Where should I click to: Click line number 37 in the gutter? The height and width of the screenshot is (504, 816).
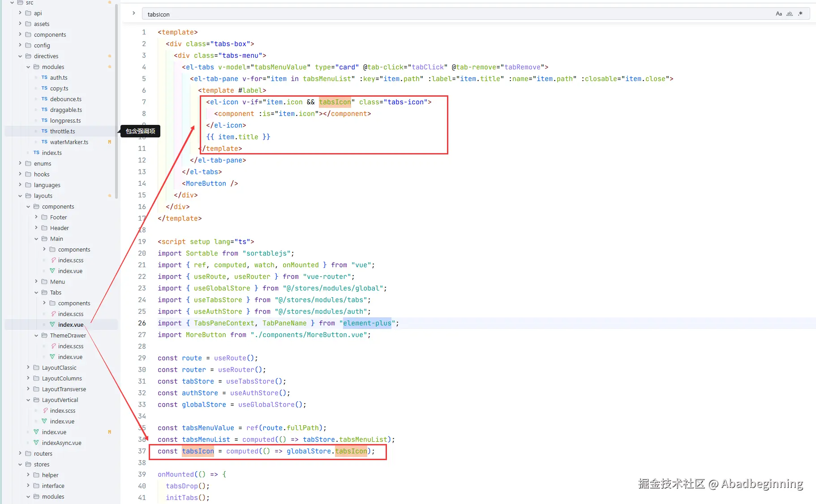point(142,451)
